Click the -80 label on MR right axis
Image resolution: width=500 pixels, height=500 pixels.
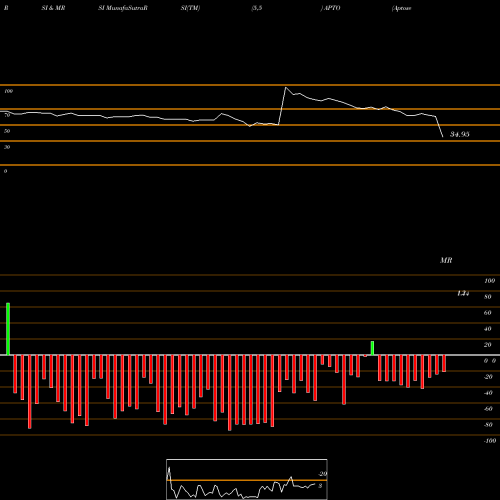[x=488, y=425]
